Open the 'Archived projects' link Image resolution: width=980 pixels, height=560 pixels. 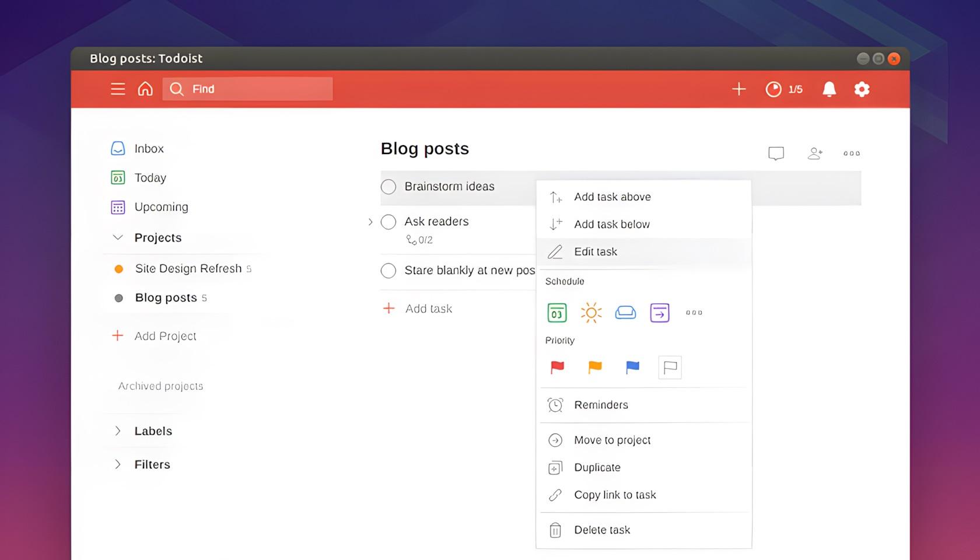(x=160, y=386)
